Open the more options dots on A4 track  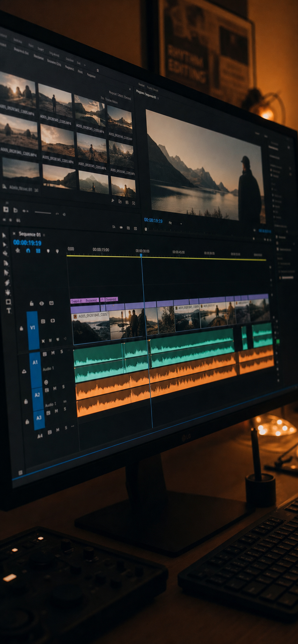tap(73, 426)
